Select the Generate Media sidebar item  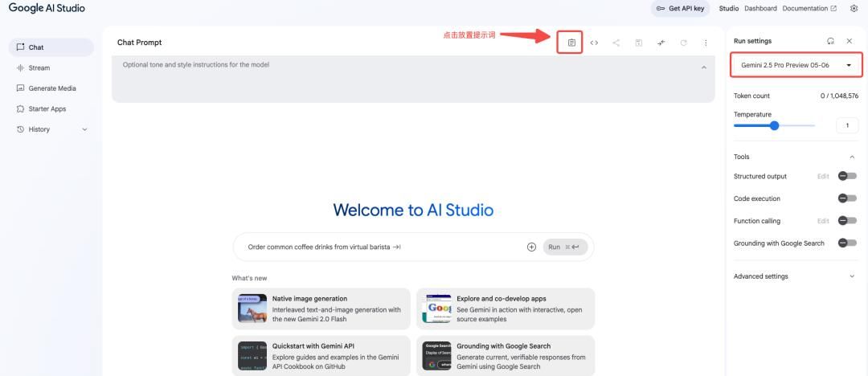point(51,88)
